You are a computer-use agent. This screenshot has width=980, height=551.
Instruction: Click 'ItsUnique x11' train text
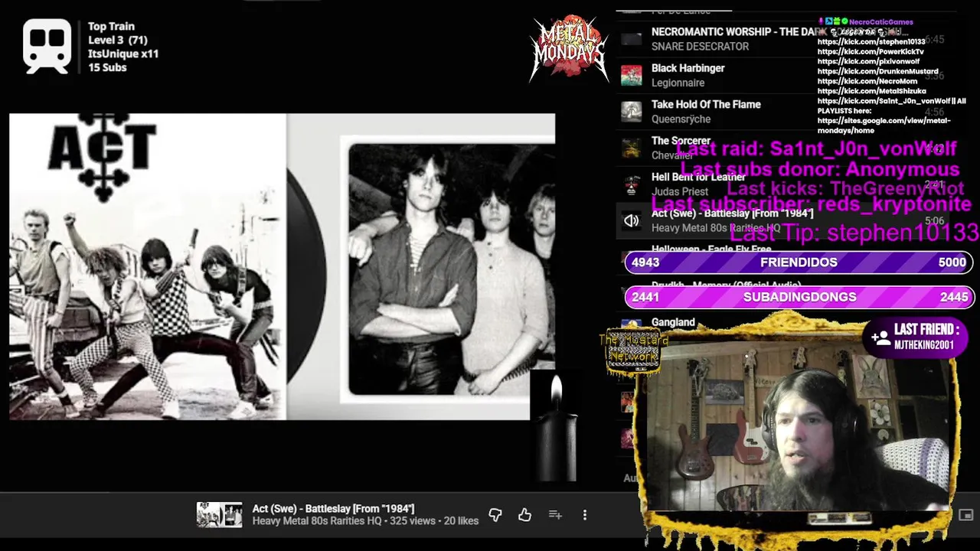pyautogui.click(x=123, y=54)
